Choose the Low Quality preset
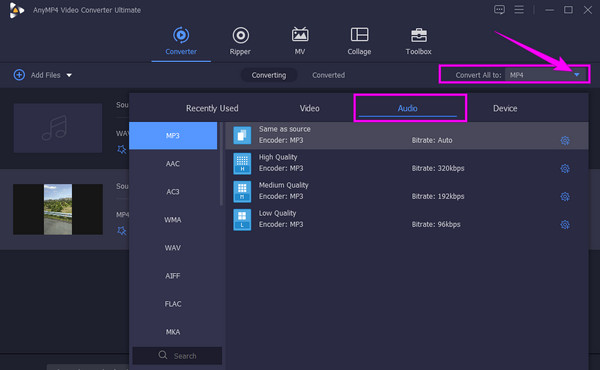 [x=407, y=220]
